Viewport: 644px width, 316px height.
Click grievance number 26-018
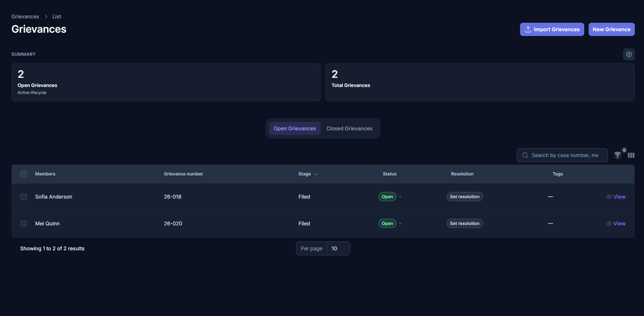pos(173,197)
